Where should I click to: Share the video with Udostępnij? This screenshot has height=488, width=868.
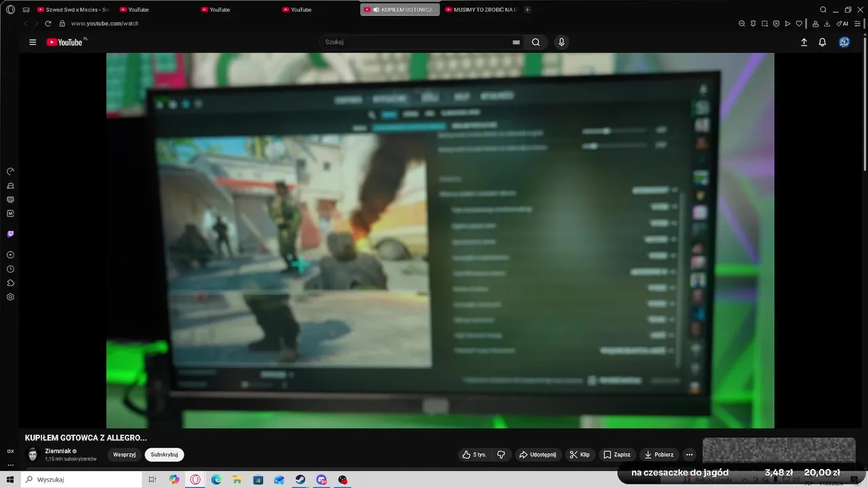tap(539, 455)
